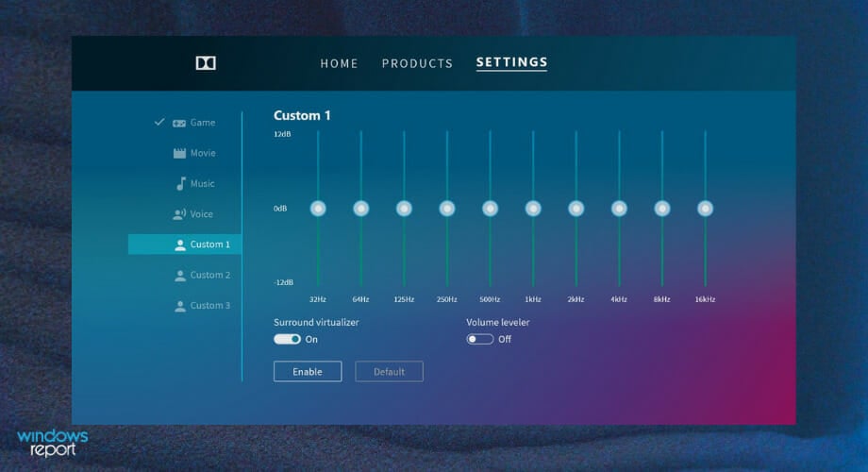Click the 'Off' status text
The image size is (868, 472).
pyautogui.click(x=505, y=339)
